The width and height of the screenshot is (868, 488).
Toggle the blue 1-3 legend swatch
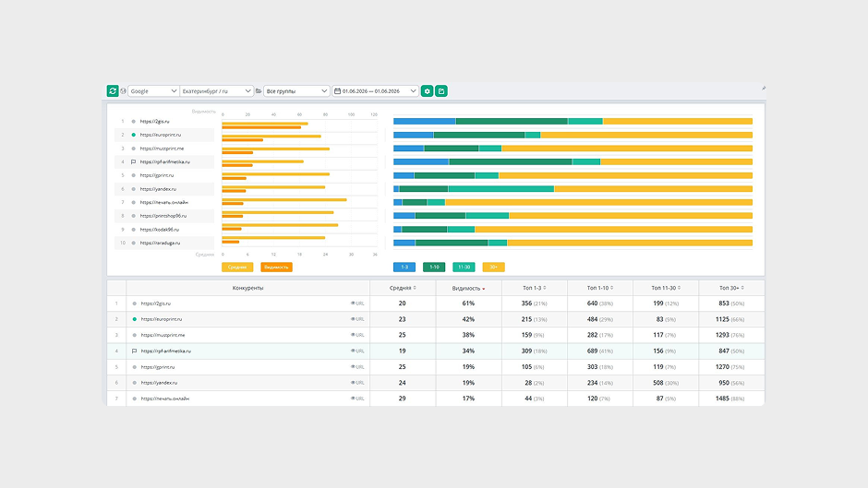pyautogui.click(x=404, y=267)
